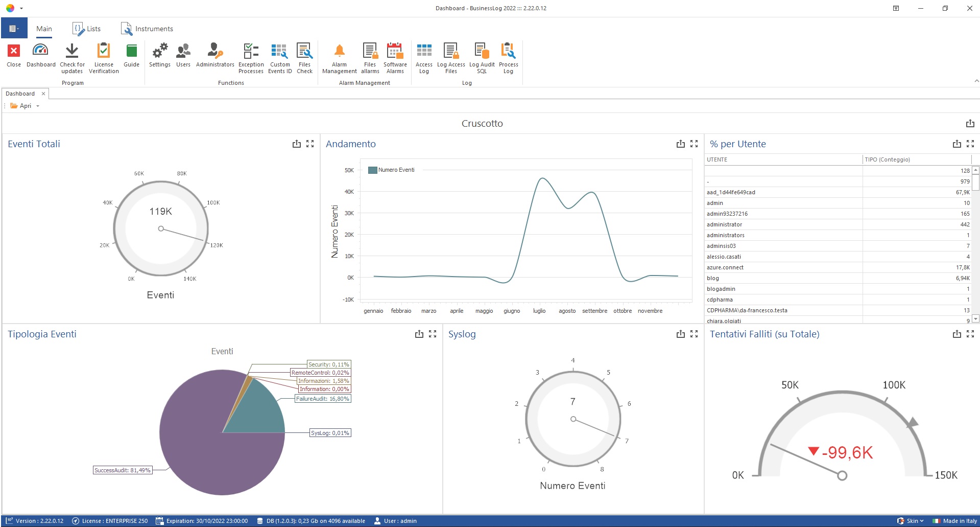Close the Dashboard document tab
This screenshot has width=980, height=527.
pyautogui.click(x=43, y=94)
